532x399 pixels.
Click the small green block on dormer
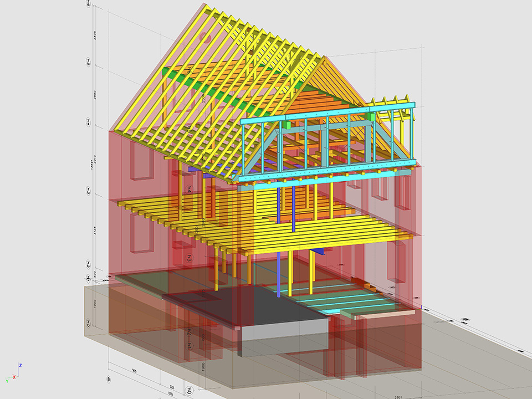[x=288, y=125]
